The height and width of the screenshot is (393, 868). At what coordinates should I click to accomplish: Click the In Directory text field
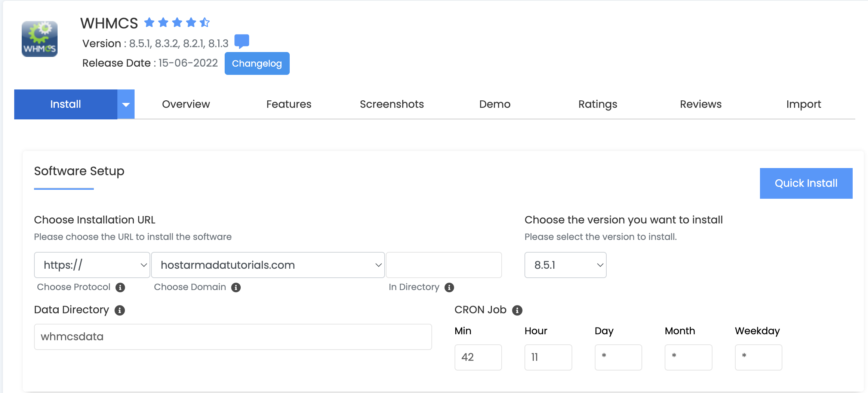coord(444,265)
